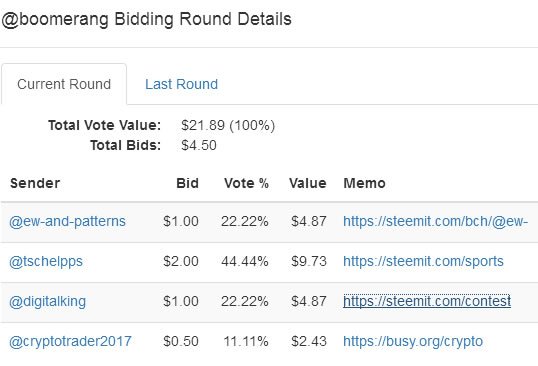Image resolution: width=538 pixels, height=366 pixels.
Task: Select the Current Round tab
Action: [64, 84]
